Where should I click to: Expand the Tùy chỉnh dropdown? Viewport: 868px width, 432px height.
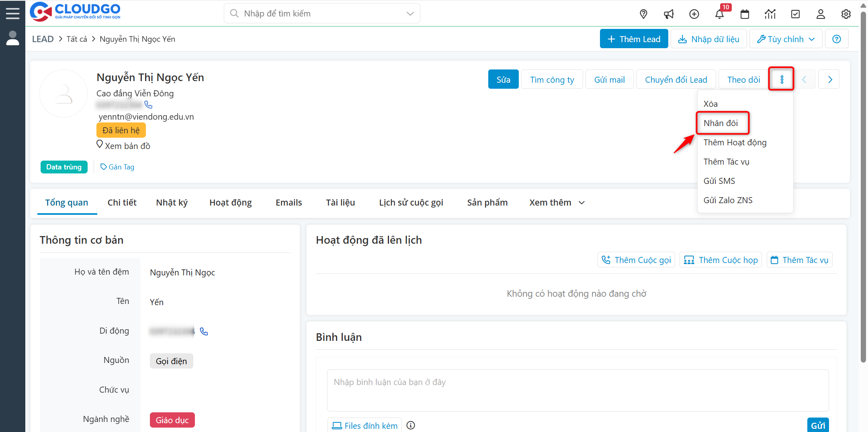coord(786,39)
